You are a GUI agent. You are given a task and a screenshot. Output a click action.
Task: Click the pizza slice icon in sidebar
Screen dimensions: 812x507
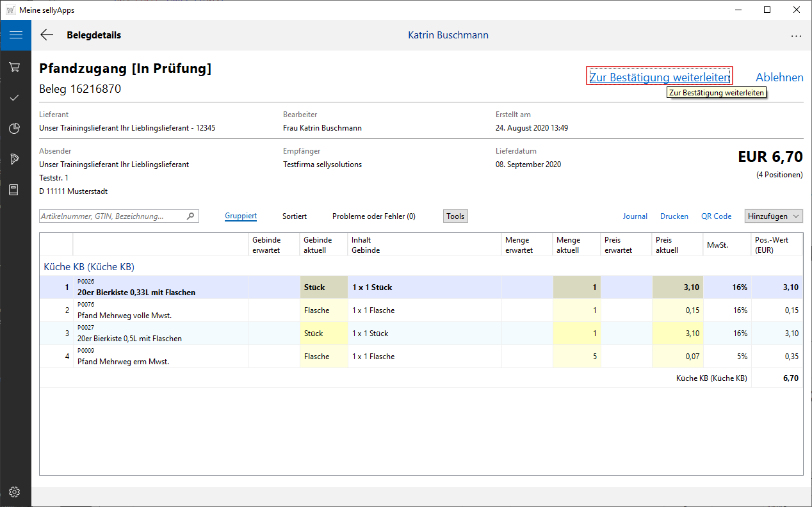(15, 159)
